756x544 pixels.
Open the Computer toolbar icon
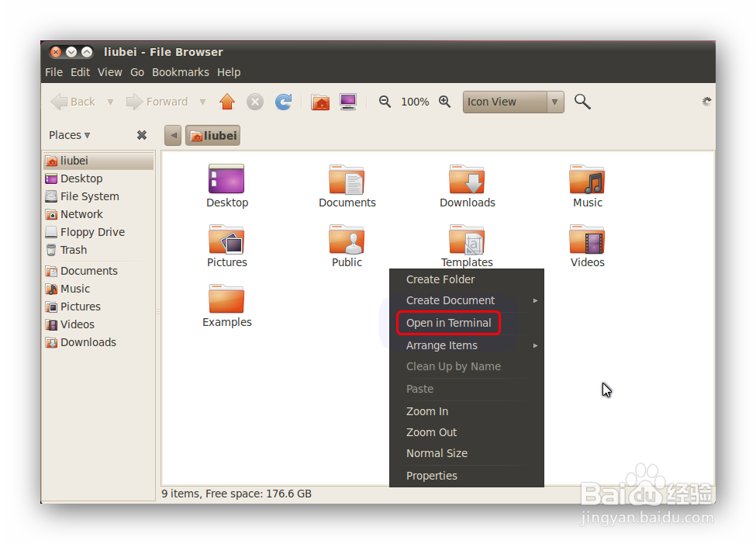tap(348, 102)
